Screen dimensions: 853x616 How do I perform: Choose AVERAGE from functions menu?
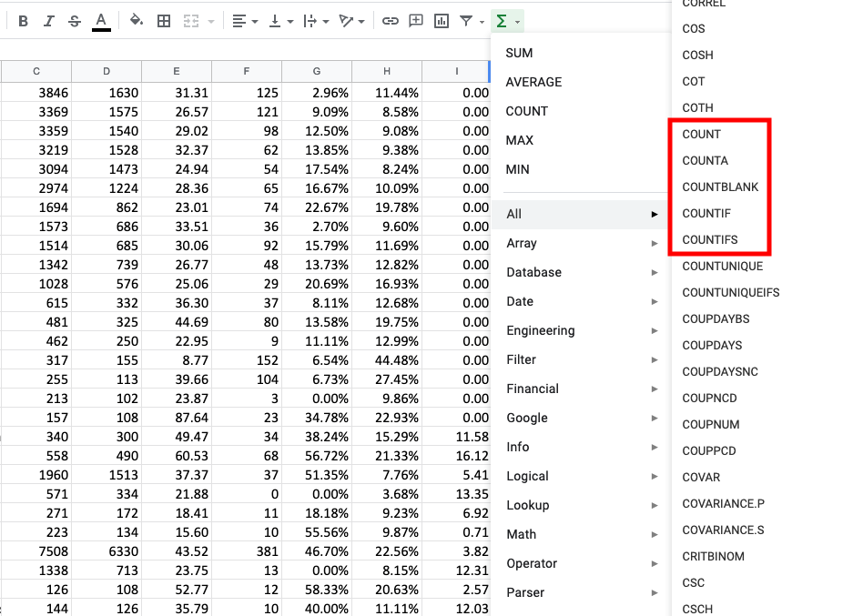pos(533,82)
